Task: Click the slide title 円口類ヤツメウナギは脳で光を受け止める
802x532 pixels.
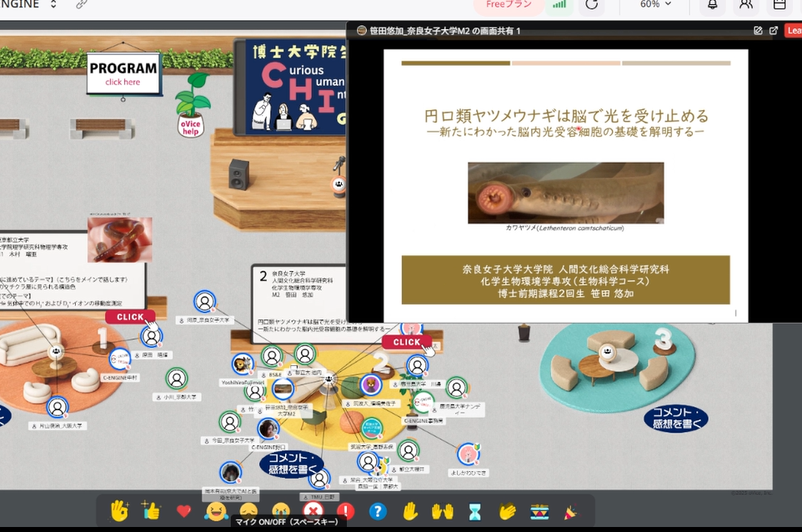Action: [x=566, y=116]
